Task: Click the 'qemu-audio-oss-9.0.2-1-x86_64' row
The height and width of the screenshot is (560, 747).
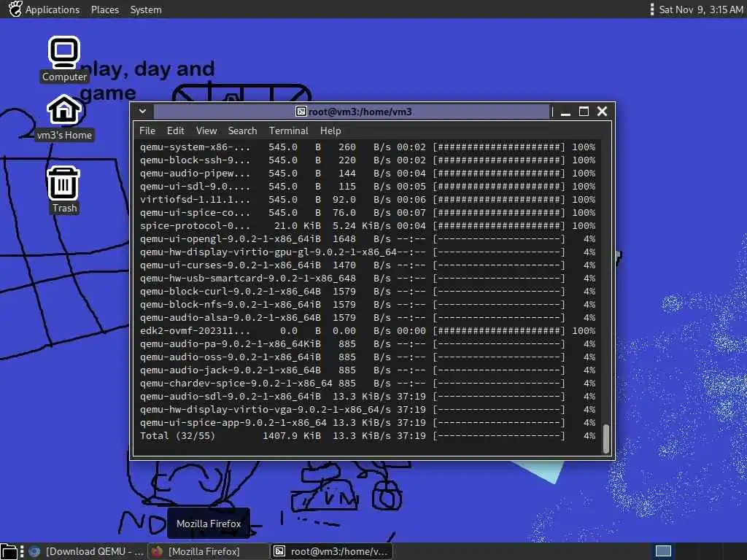Action: 368,357
